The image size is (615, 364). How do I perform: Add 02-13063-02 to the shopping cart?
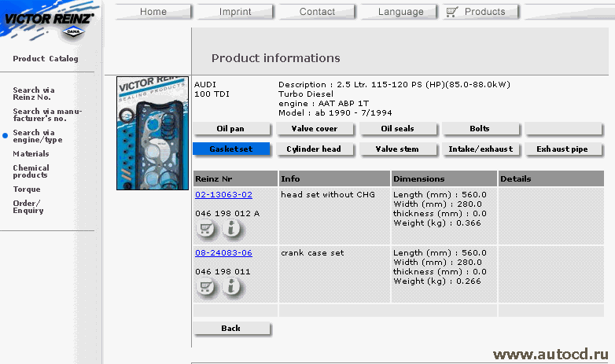click(205, 228)
